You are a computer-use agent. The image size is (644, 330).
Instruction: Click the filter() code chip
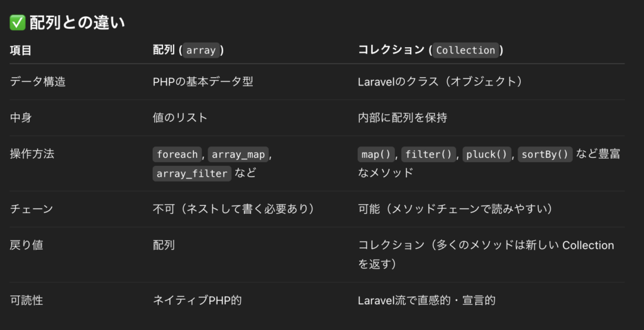(x=429, y=155)
